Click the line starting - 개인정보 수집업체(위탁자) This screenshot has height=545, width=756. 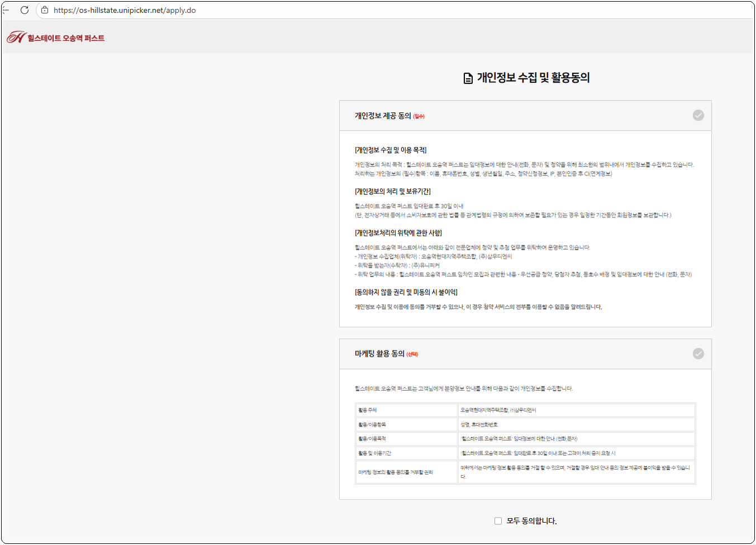coord(433,257)
